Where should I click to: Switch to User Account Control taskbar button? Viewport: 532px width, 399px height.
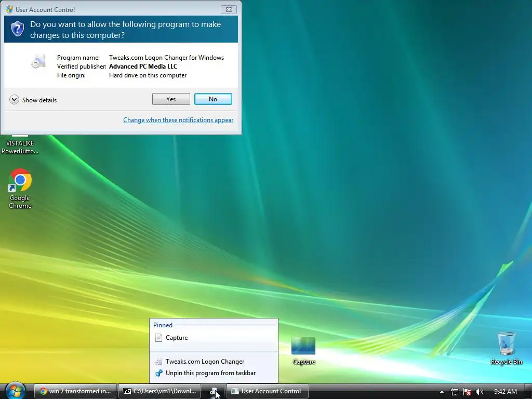268,391
